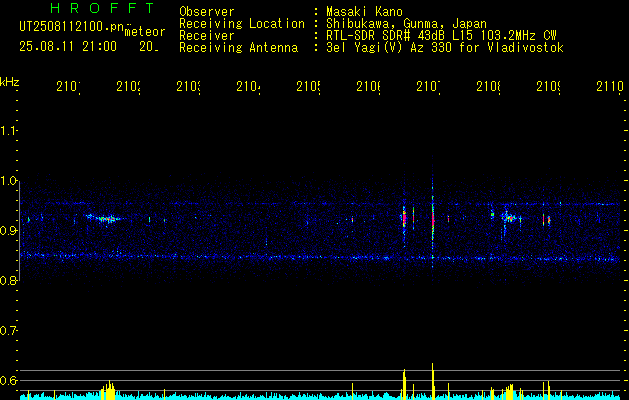This screenshot has width=629, height=400.
Task: Select the 0.7 frequency axis label
Action: pyautogui.click(x=9, y=331)
